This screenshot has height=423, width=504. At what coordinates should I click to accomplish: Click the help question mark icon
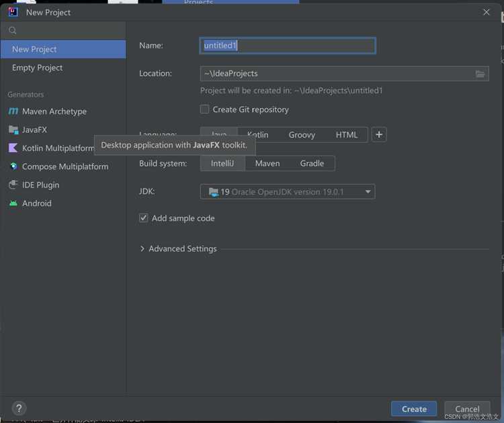19,408
